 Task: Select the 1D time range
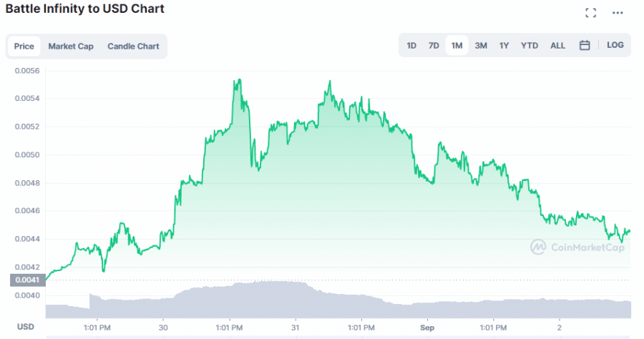(411, 45)
